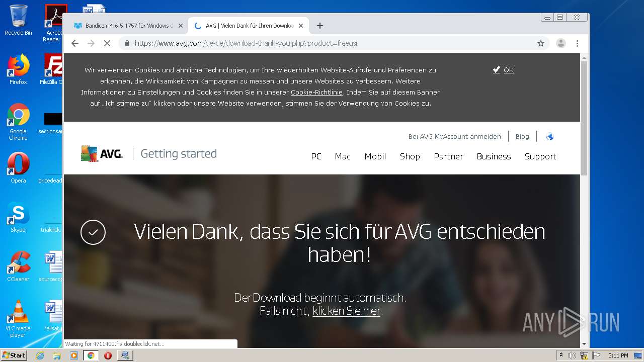Click the checkmark circle icon in hero
The width and height of the screenshot is (644, 362).
(93, 232)
